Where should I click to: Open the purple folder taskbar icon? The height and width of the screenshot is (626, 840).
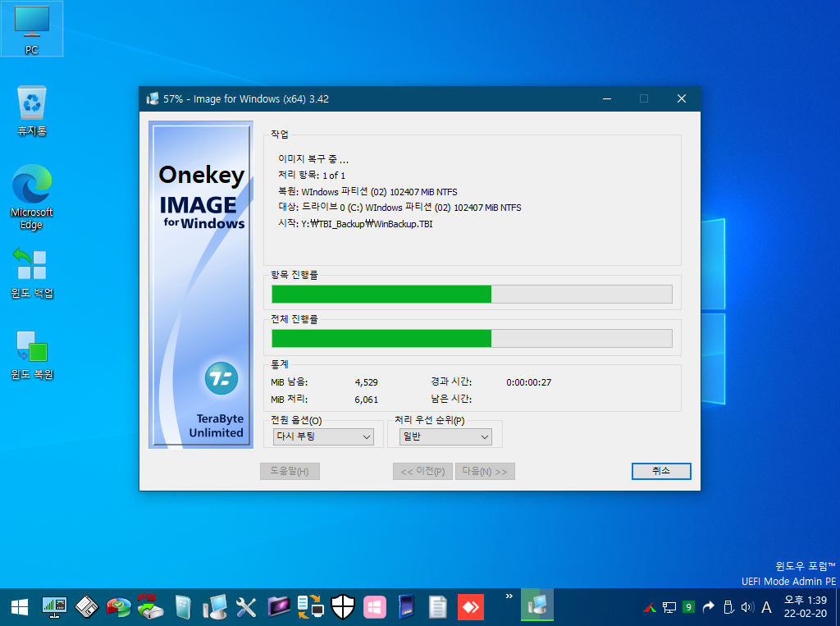[279, 607]
